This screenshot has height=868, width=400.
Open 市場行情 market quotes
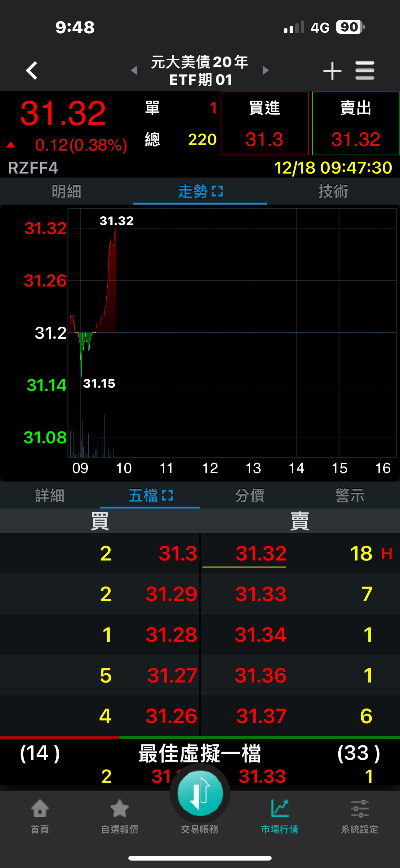280,816
